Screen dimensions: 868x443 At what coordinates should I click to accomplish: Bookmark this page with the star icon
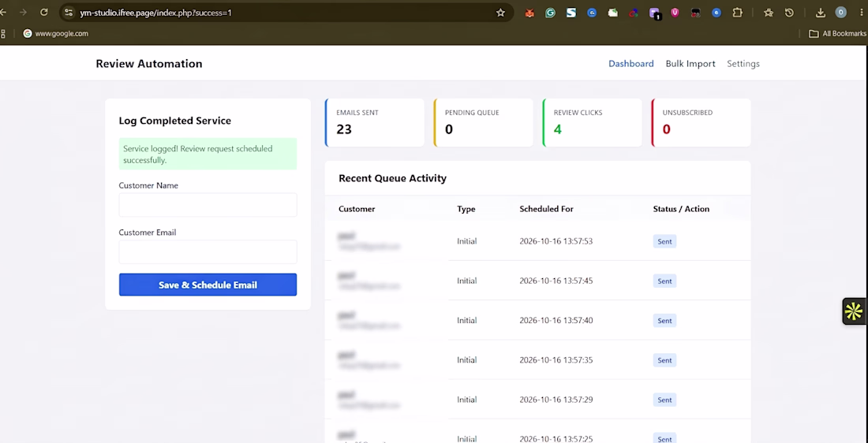pos(500,13)
